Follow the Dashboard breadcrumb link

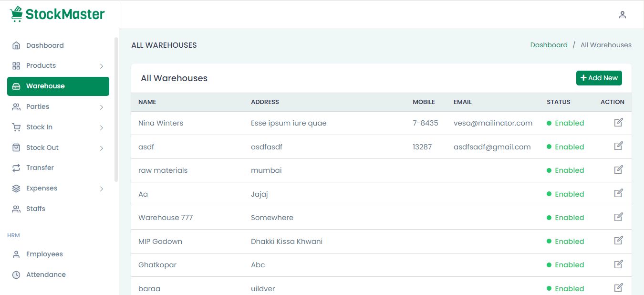549,45
